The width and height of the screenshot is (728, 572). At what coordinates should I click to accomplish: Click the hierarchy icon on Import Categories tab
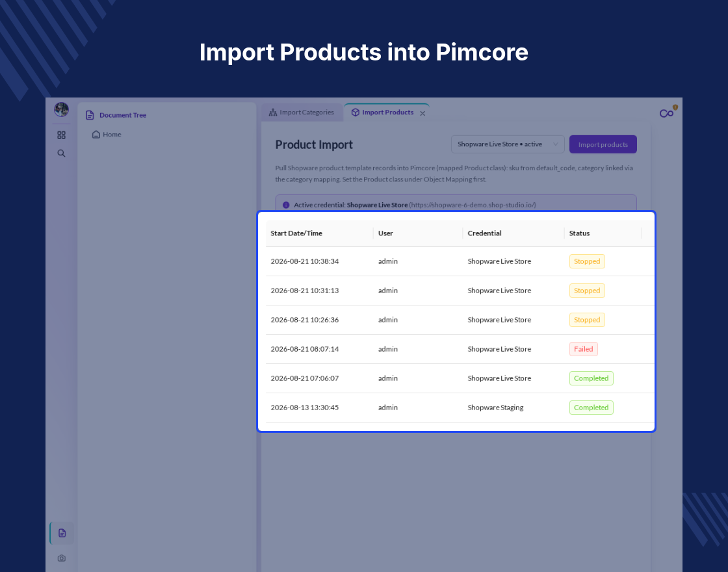[x=273, y=112]
